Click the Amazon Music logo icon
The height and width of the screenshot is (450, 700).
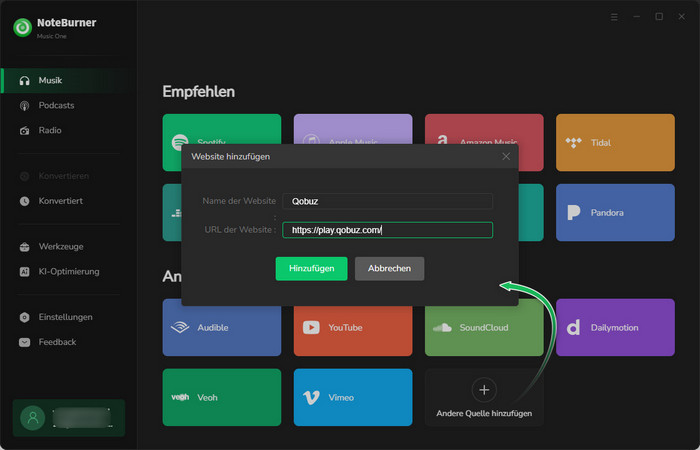(x=442, y=141)
